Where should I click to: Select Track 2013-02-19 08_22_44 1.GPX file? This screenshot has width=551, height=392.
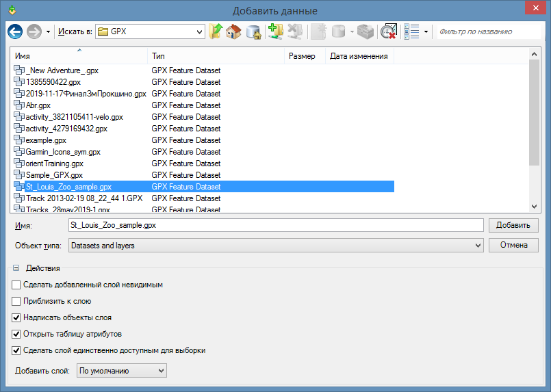click(x=84, y=198)
